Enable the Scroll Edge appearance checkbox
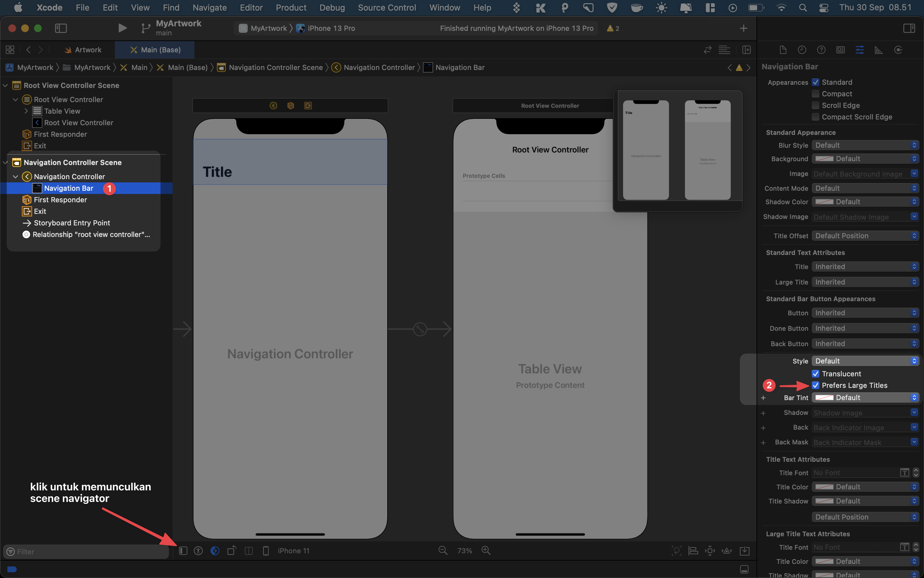This screenshot has width=924, height=578. [816, 105]
